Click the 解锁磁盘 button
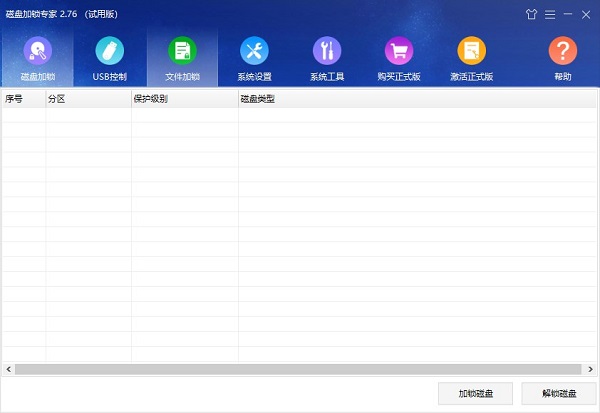Image resolution: width=600 pixels, height=413 pixels. pyautogui.click(x=559, y=393)
